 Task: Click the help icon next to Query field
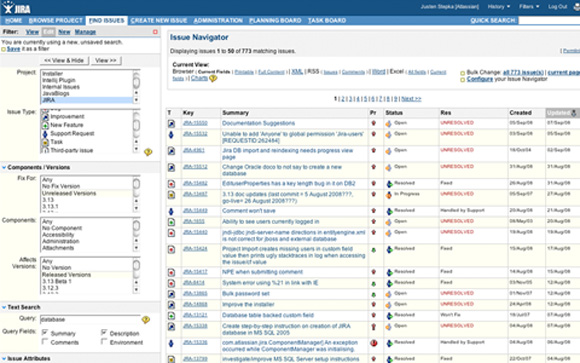click(146, 320)
